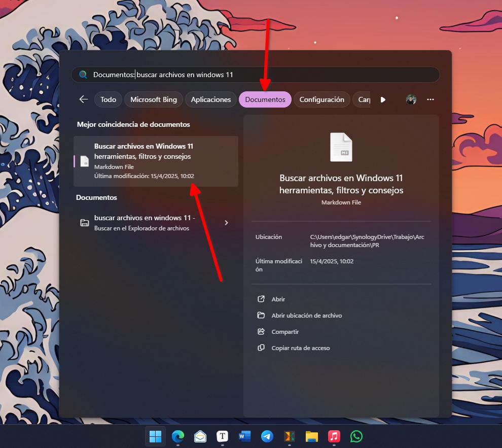Launch Microsoft Edge from the taskbar
The image size is (502, 448).
pyautogui.click(x=177, y=436)
